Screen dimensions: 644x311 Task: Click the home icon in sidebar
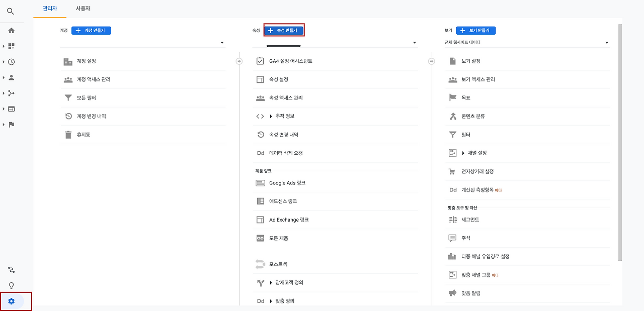tap(11, 30)
